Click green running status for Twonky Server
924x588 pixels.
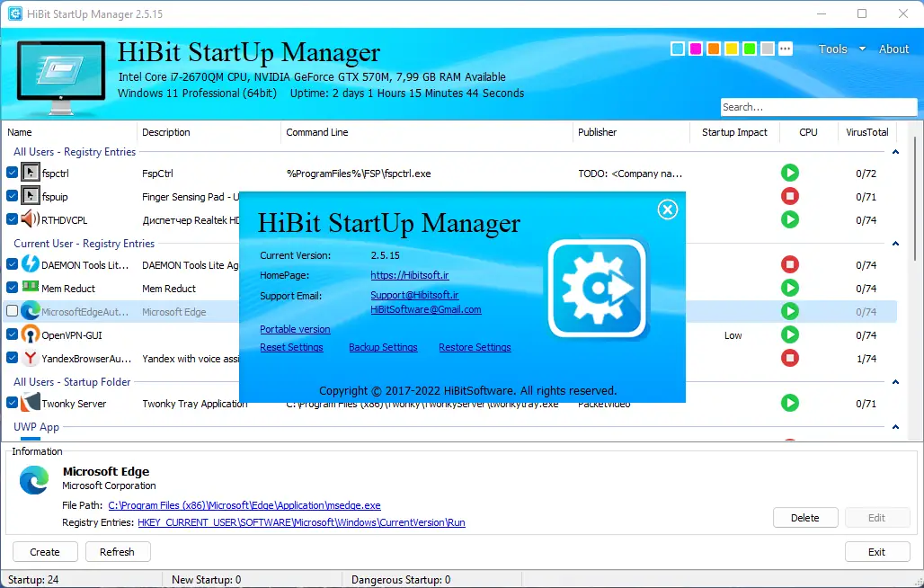[790, 403]
